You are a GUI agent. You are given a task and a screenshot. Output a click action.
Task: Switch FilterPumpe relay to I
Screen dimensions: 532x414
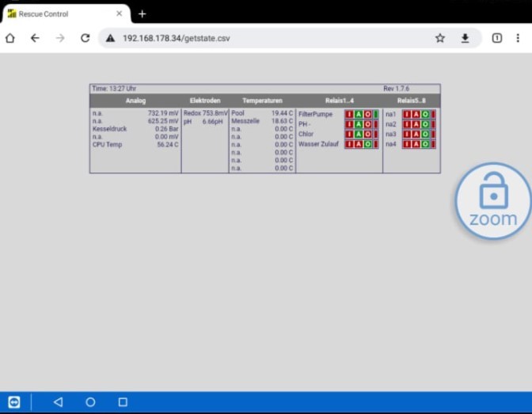[349, 114]
